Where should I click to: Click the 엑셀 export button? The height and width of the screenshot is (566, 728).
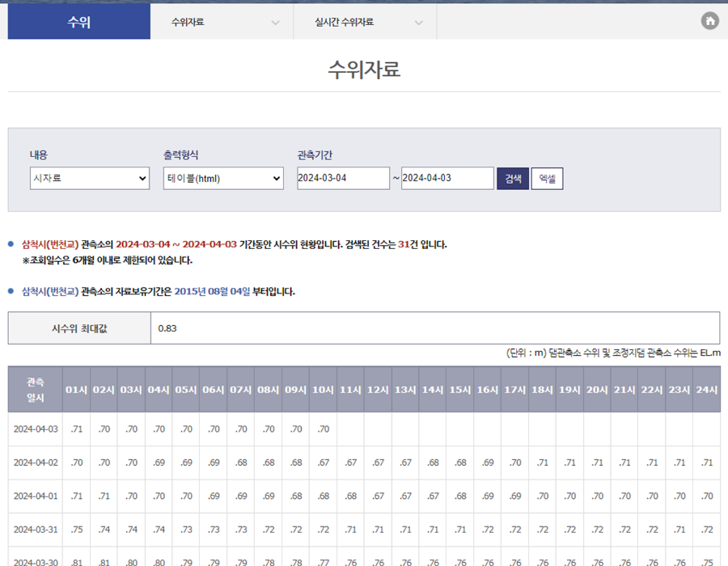pos(547,178)
